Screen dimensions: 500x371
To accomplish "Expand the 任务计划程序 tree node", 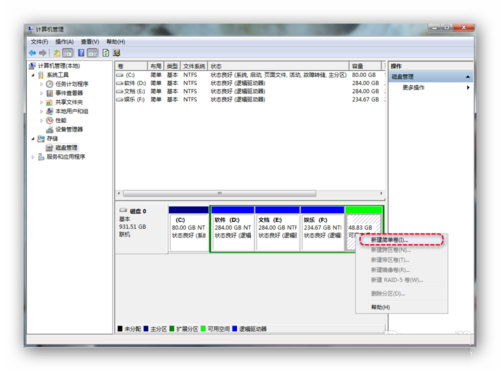I will click(41, 84).
